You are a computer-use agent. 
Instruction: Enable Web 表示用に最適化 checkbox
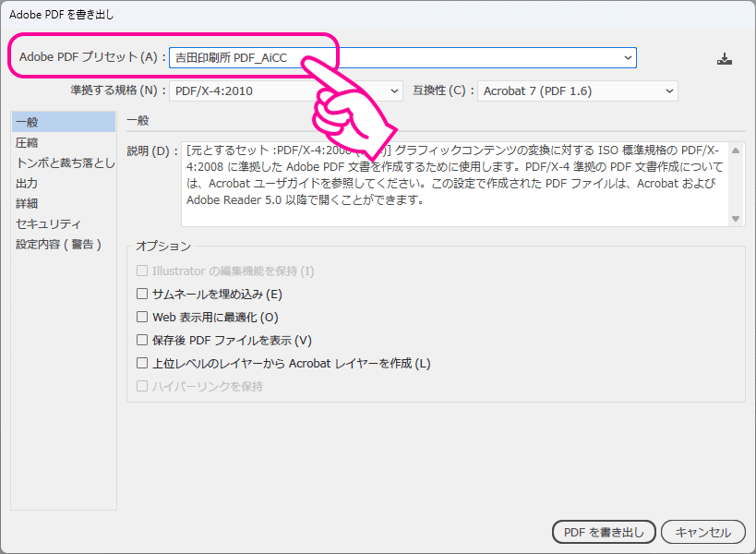(142, 317)
